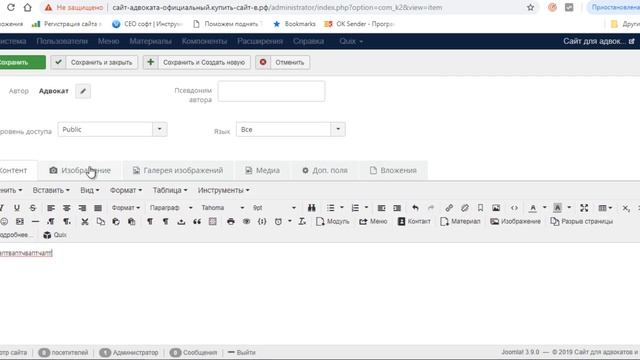Click the Материал editor button
The width and height of the screenshot is (640, 360).
(x=460, y=221)
